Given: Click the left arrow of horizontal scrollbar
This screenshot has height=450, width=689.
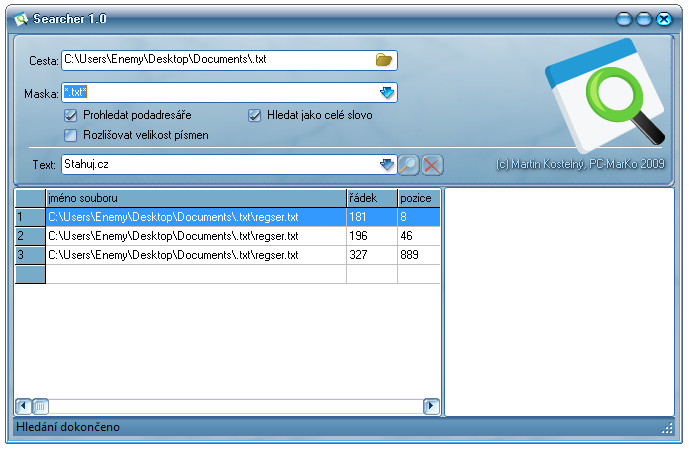Looking at the screenshot, I should pos(23,406).
